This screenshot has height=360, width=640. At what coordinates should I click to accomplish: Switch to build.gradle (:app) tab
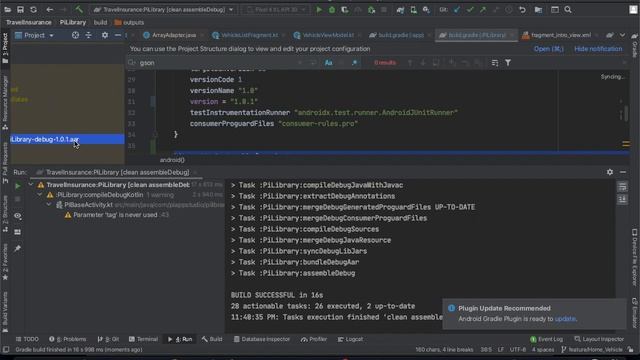397,36
